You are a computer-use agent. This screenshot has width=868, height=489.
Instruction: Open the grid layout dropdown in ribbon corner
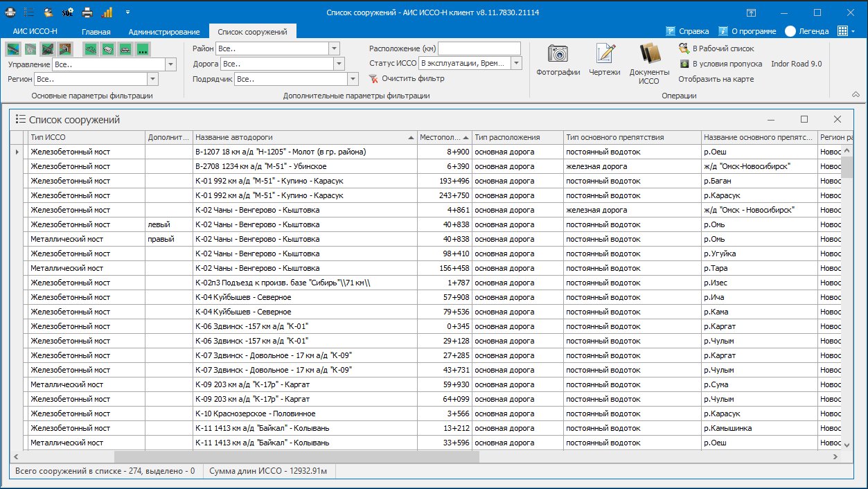[x=846, y=31]
